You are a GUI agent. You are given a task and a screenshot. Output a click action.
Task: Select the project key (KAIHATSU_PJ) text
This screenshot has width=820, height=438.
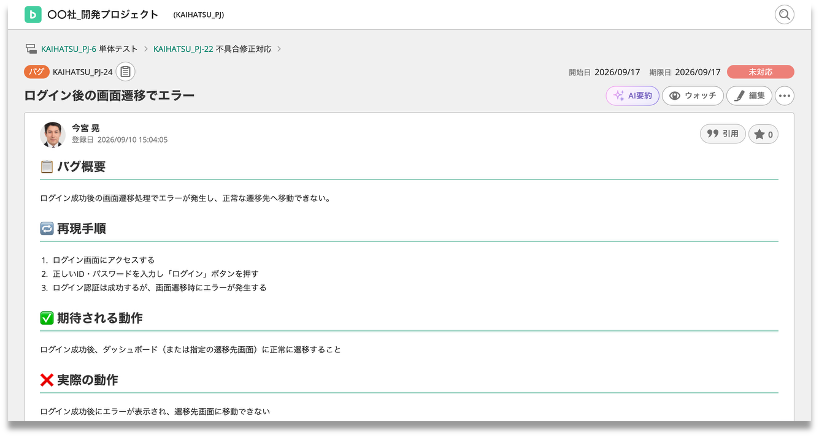click(x=199, y=15)
